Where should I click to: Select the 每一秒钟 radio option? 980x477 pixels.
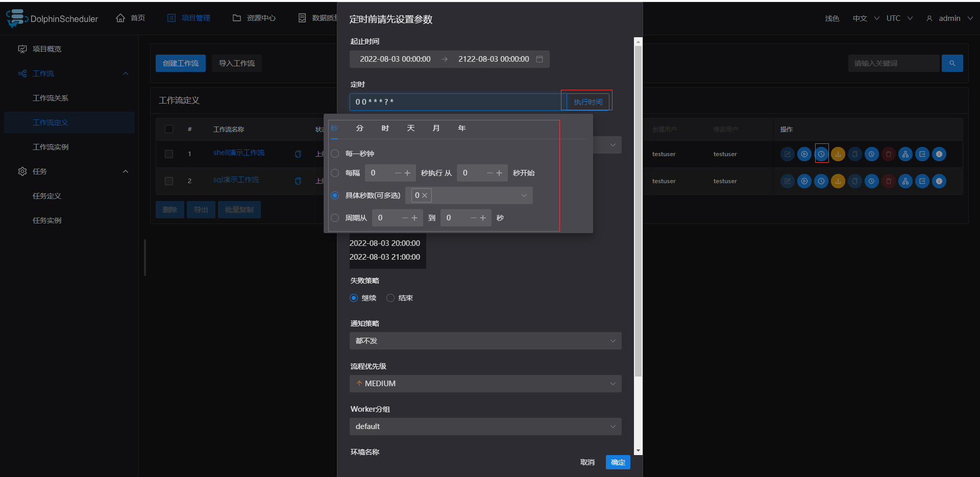(x=335, y=154)
